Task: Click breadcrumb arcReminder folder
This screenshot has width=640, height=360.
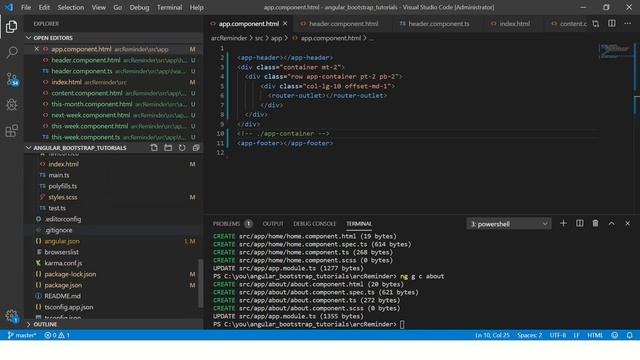Action: [229, 38]
